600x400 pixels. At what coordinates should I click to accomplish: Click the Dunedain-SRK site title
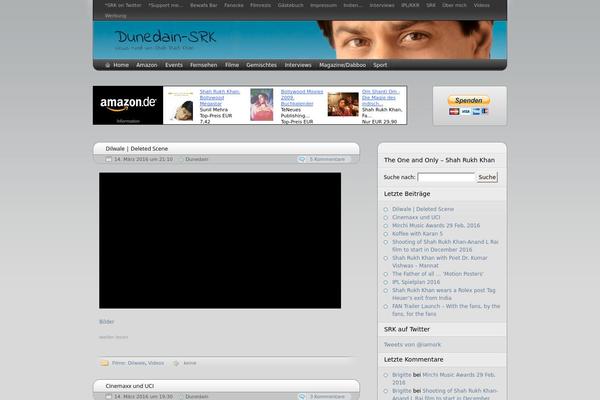pyautogui.click(x=165, y=37)
